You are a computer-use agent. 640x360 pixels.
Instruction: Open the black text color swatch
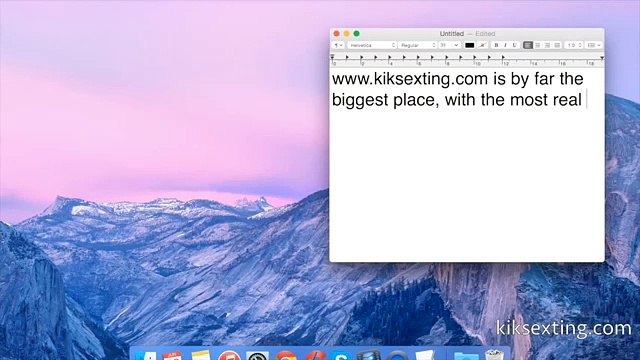coord(469,45)
